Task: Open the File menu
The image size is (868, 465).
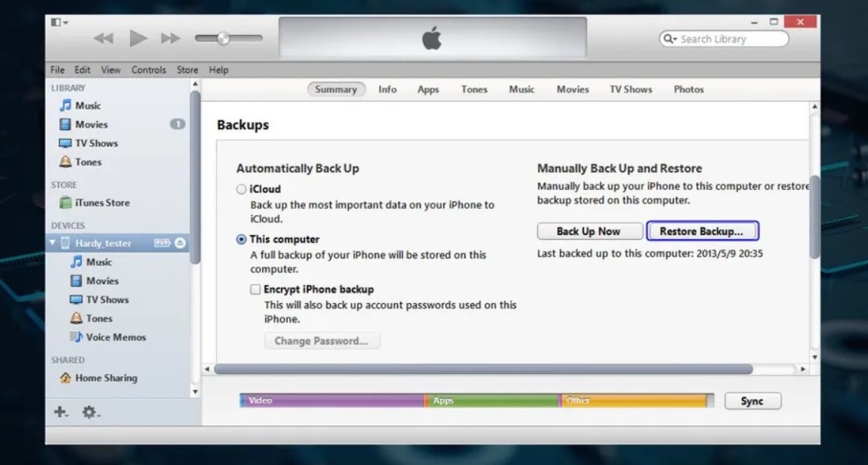Action: pyautogui.click(x=57, y=70)
